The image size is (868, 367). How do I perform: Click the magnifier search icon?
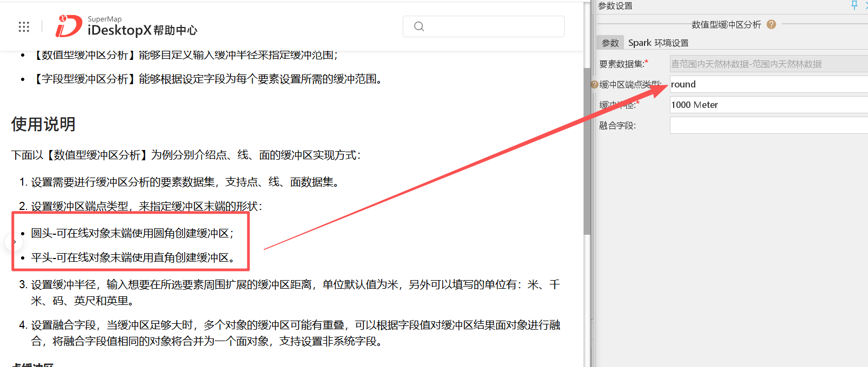coord(419,26)
